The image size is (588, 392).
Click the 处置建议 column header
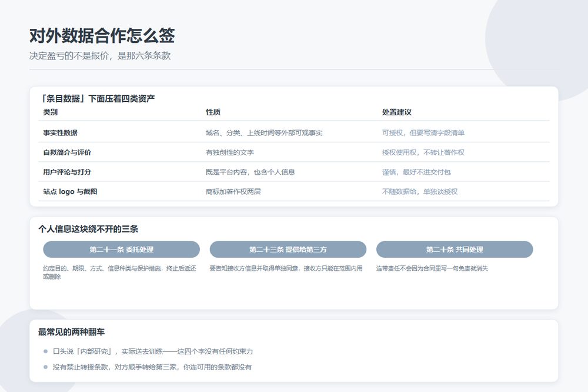pyautogui.click(x=397, y=112)
